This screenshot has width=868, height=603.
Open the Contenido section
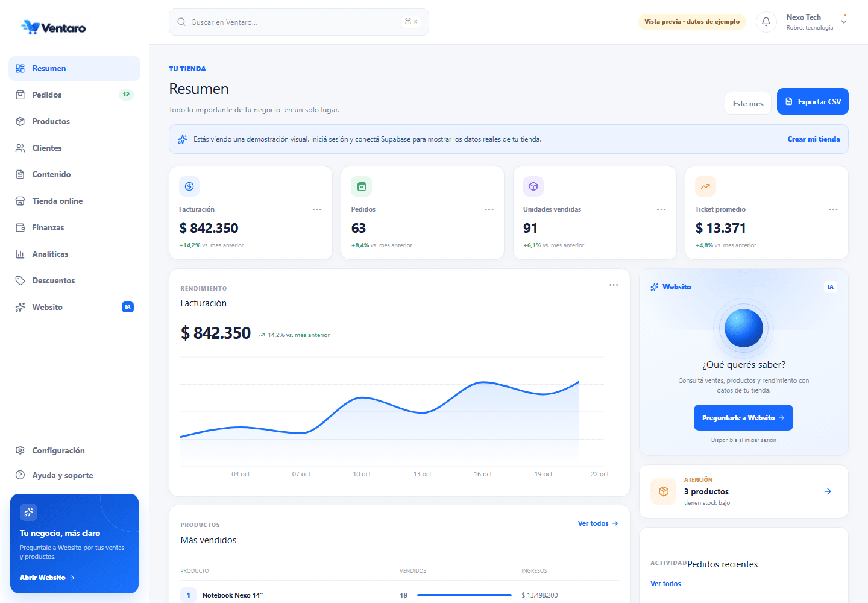pyautogui.click(x=75, y=174)
